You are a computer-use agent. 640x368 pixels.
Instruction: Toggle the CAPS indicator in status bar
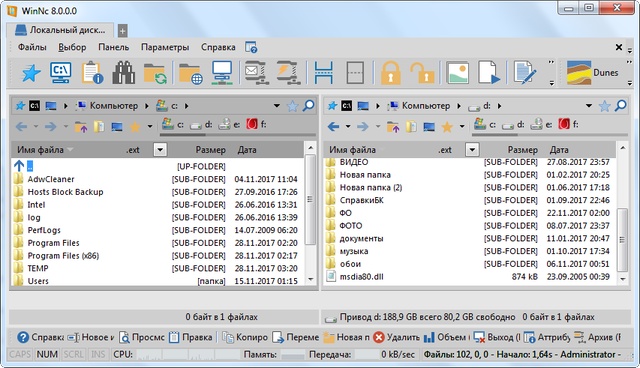click(20, 354)
